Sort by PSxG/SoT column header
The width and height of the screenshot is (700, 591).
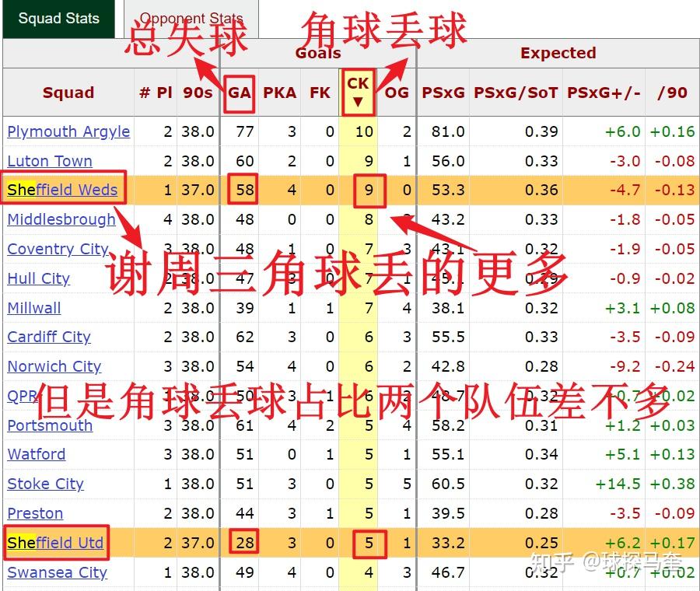[x=516, y=93]
